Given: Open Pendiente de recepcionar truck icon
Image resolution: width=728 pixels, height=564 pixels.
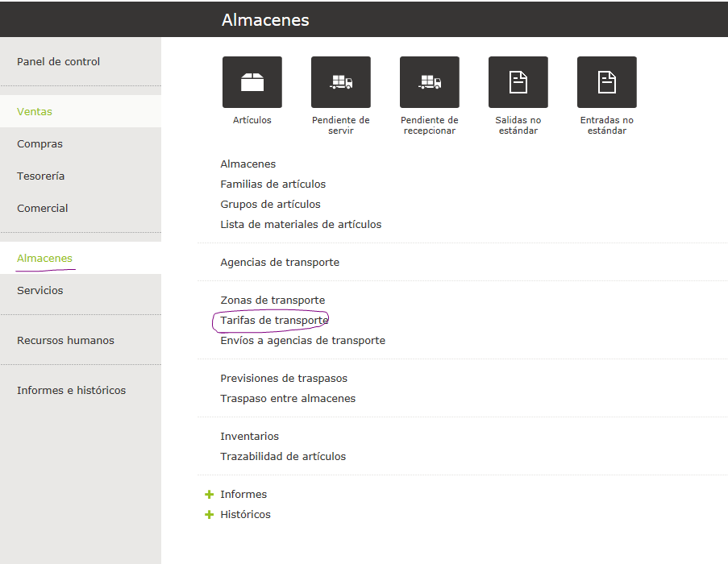Looking at the screenshot, I should pyautogui.click(x=430, y=82).
